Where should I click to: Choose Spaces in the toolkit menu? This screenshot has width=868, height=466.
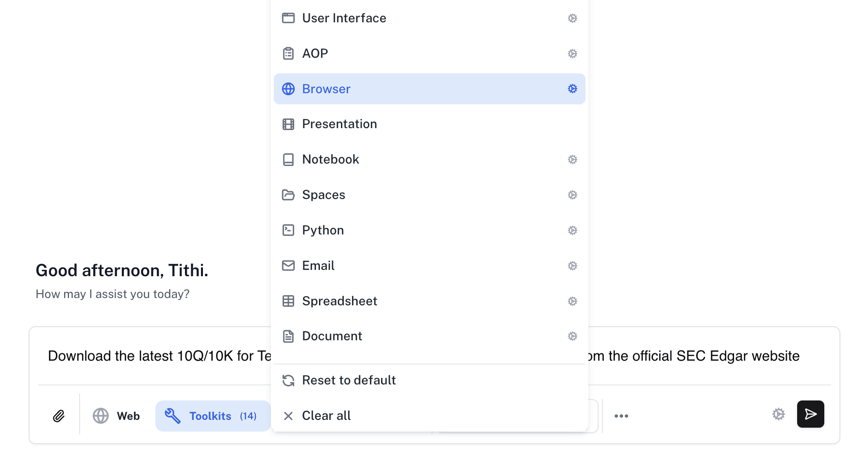[324, 195]
